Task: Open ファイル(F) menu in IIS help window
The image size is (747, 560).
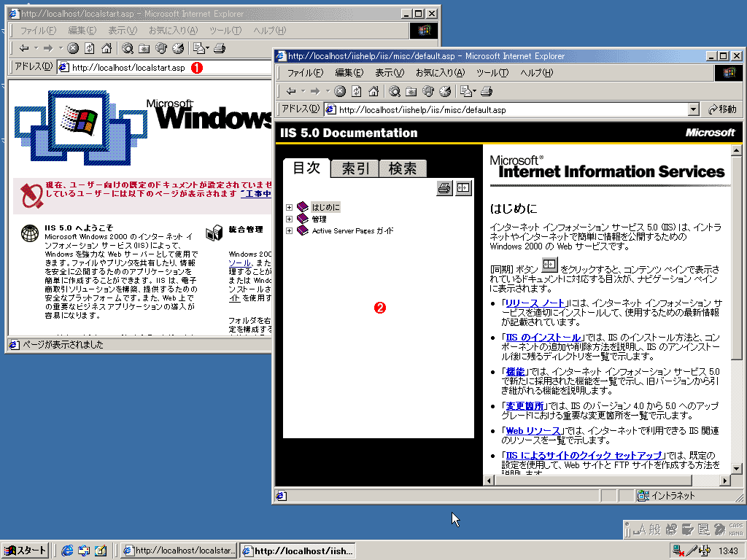Action: [305, 73]
